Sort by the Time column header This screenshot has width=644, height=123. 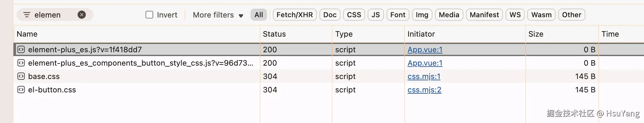[621, 34]
